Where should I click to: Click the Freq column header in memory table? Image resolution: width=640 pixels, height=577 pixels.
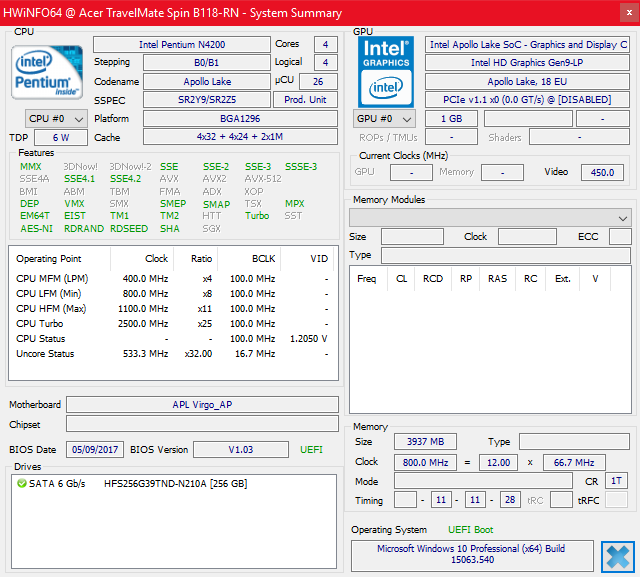click(x=366, y=279)
